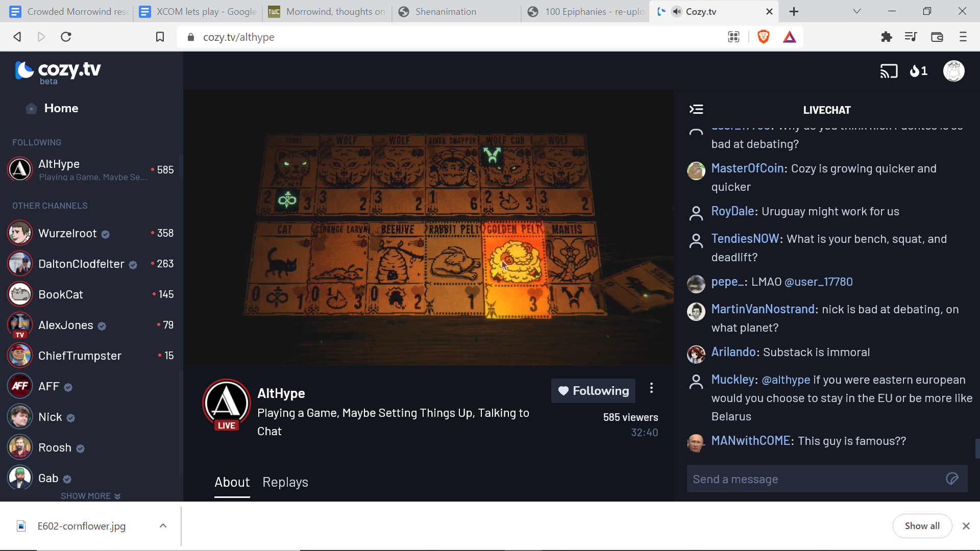Open Gab channel

[91, 478]
